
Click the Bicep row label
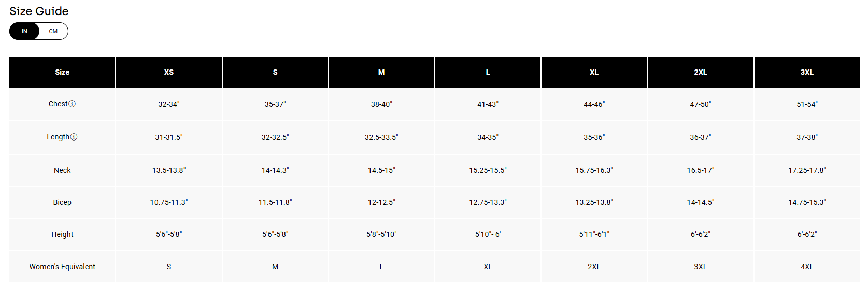click(62, 202)
